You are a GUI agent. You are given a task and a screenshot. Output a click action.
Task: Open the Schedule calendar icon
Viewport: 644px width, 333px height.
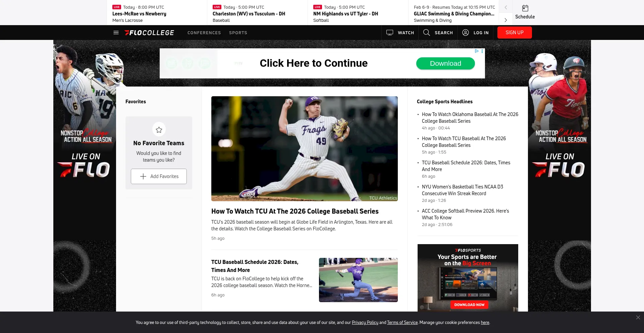(525, 8)
